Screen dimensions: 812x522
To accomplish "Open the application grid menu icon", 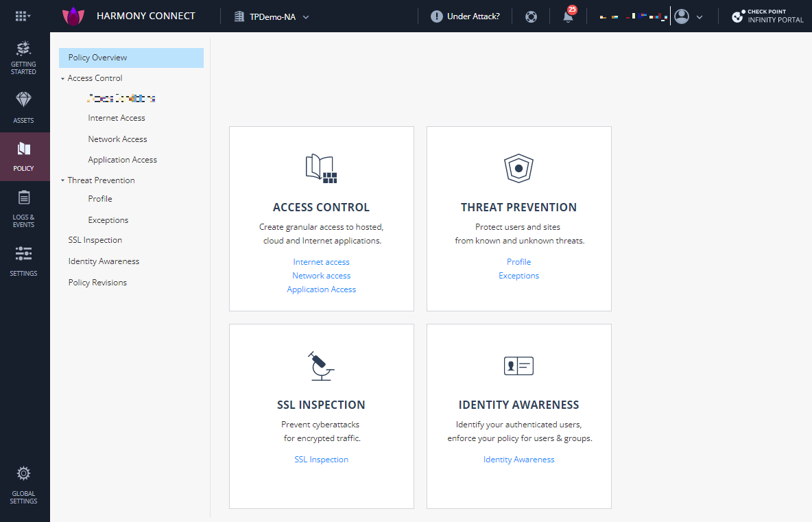I will [x=22, y=16].
